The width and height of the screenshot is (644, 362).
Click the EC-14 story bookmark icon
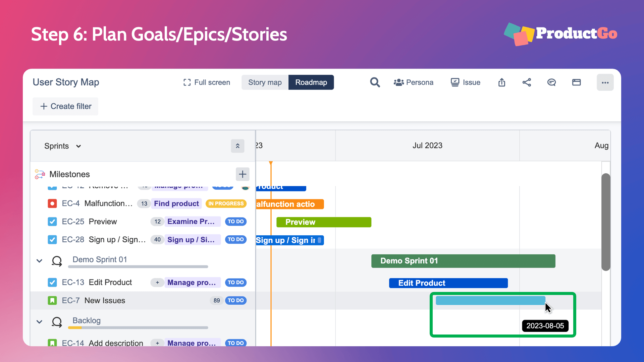[52, 343]
